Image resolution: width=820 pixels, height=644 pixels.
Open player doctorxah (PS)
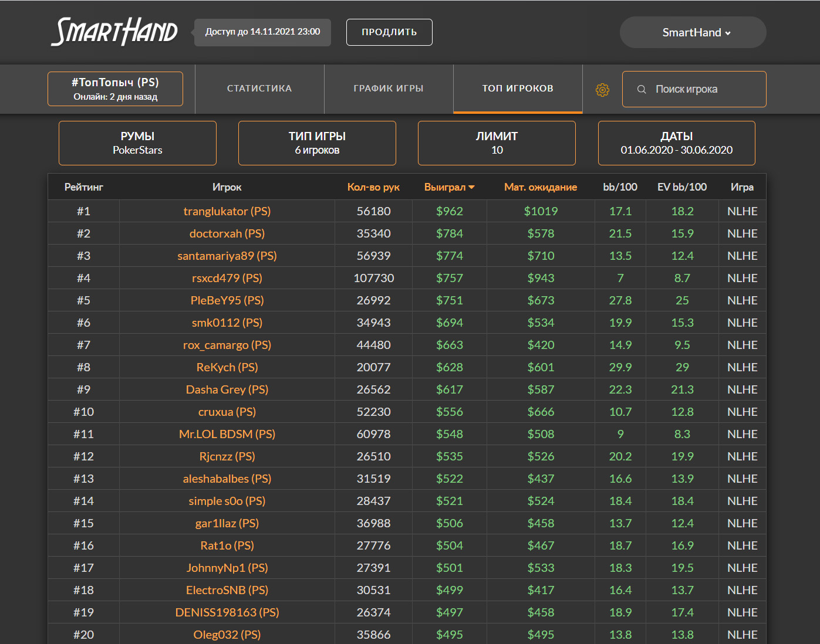(227, 233)
